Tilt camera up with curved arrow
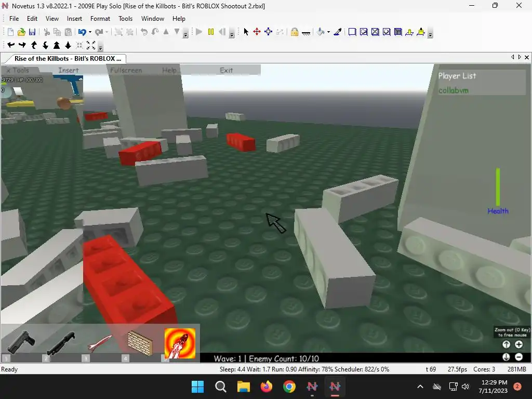The image size is (532, 399). click(x=34, y=45)
